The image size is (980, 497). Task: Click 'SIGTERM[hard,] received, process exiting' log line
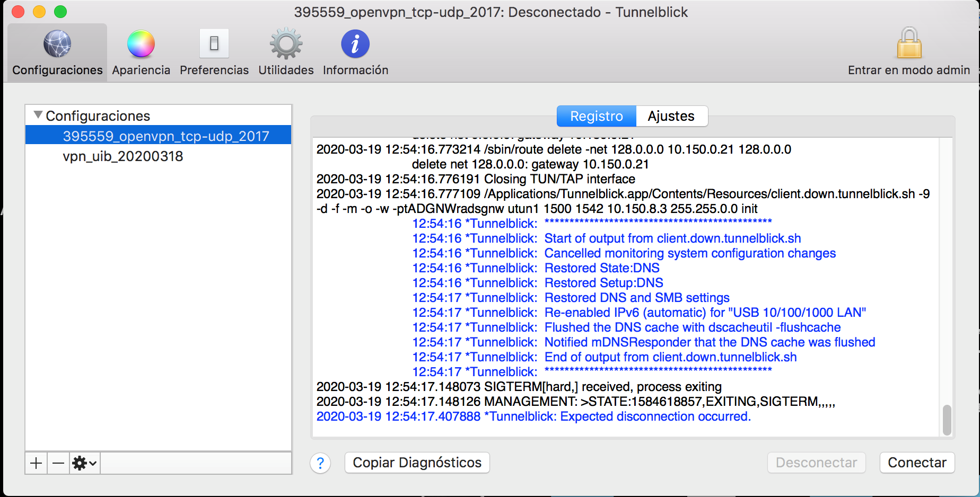tap(519, 387)
